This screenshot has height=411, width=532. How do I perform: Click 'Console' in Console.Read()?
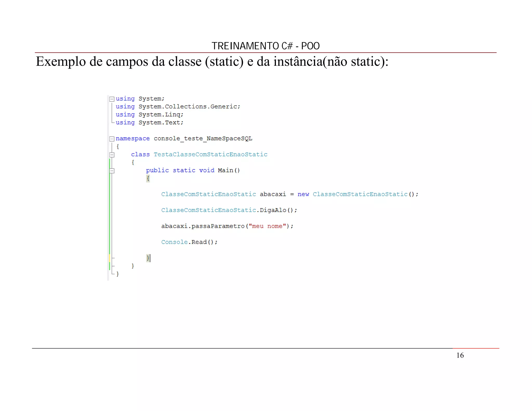174,242
